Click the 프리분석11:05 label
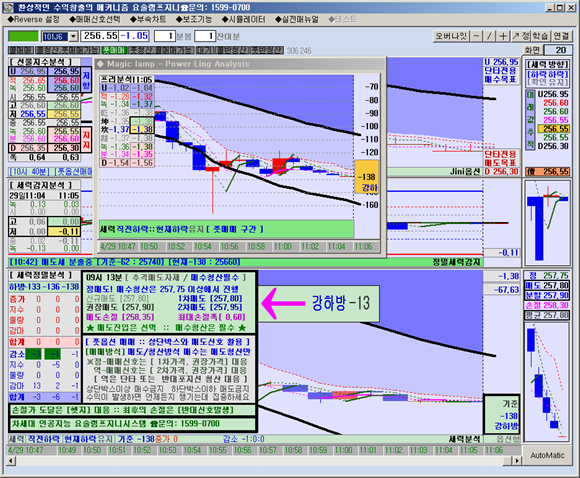 tap(127, 80)
